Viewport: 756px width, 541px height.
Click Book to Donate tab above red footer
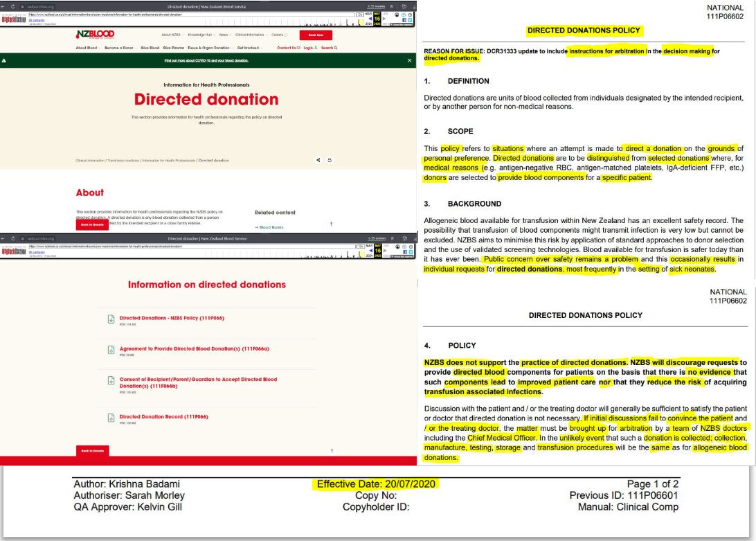point(93,450)
